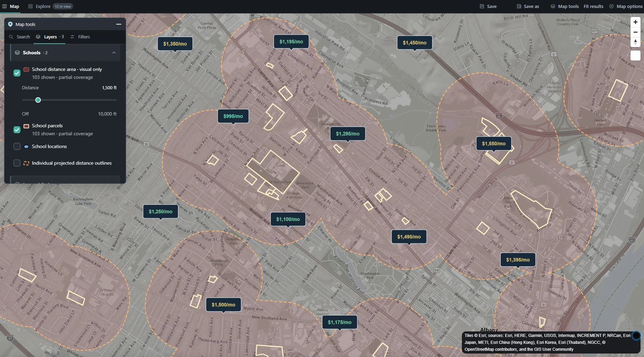Viewport: 644px width, 357px height.
Task: Open the $1,395/mo listing marker
Action: pos(518,260)
